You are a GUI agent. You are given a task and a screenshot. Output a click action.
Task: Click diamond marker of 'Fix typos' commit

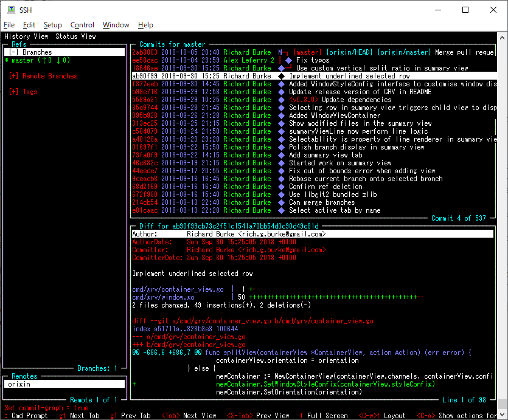pos(288,60)
